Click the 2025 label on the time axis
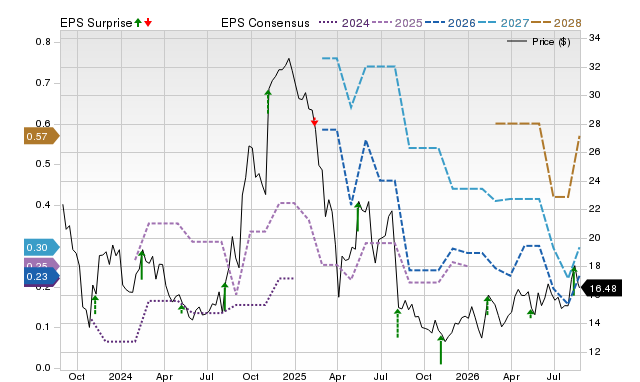Screen dimensions: 640x382 (x=294, y=376)
